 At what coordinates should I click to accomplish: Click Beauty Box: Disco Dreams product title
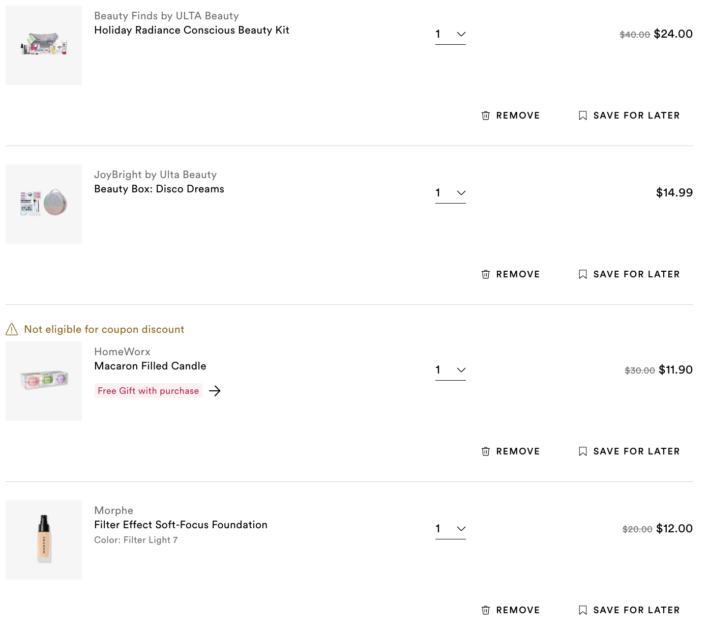(x=159, y=189)
